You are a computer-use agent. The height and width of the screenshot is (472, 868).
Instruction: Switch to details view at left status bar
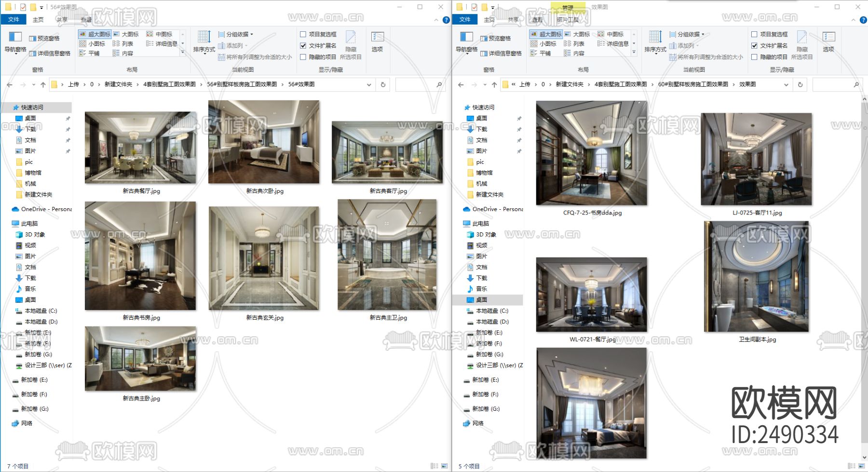434,466
